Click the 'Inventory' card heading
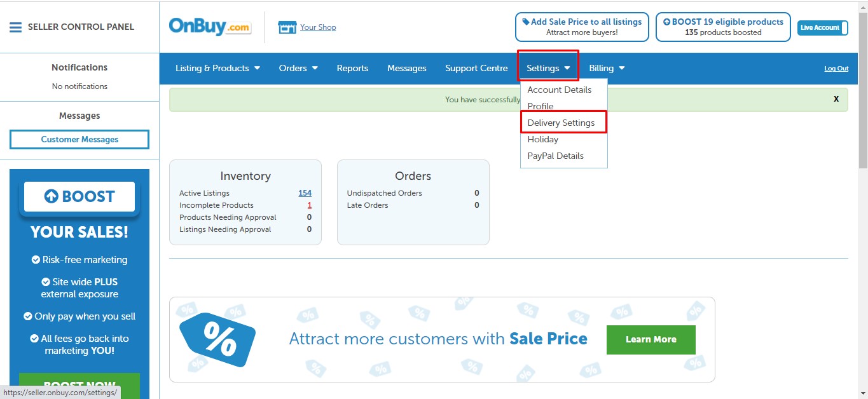 (x=245, y=176)
